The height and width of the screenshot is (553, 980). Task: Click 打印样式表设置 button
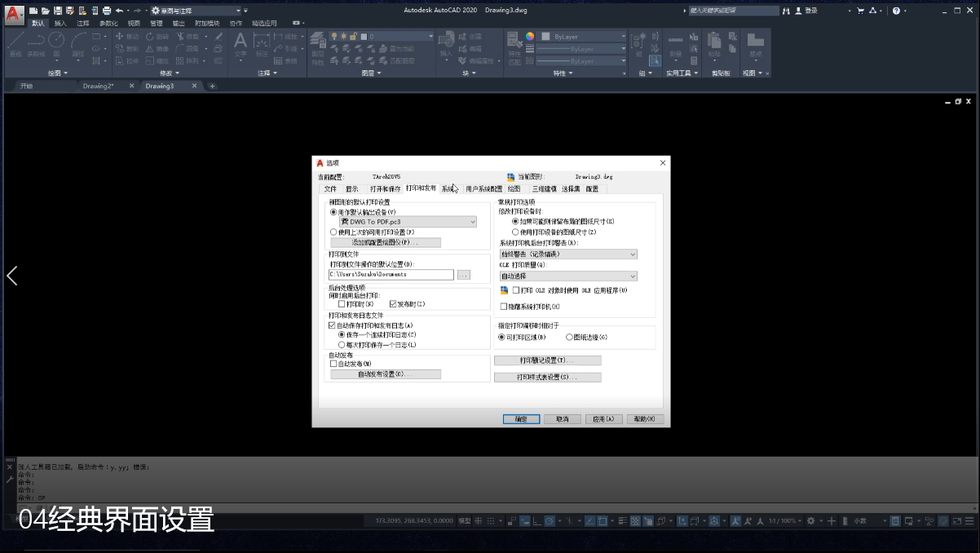(x=547, y=378)
